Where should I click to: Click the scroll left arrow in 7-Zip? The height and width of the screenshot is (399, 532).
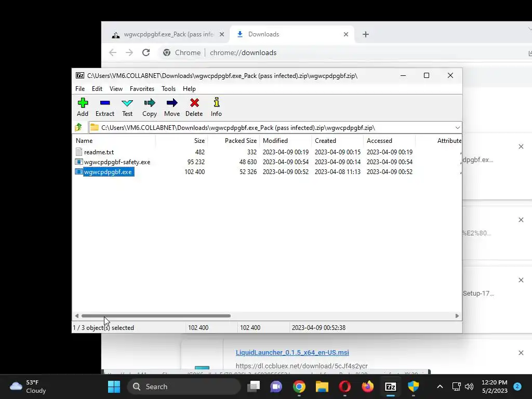click(x=77, y=316)
